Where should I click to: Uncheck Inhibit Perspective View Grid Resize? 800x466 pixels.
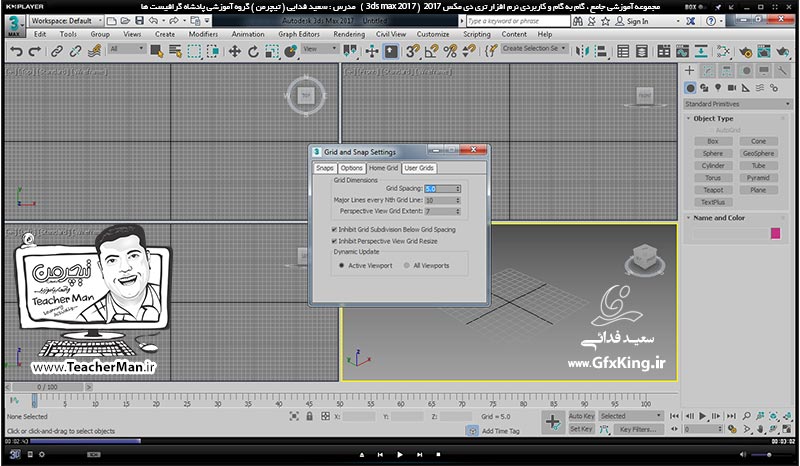[334, 241]
